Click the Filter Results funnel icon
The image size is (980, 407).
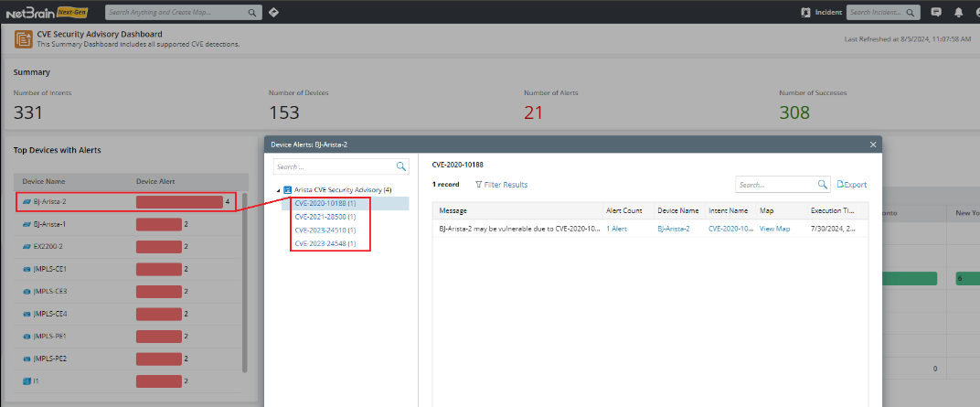coord(479,185)
